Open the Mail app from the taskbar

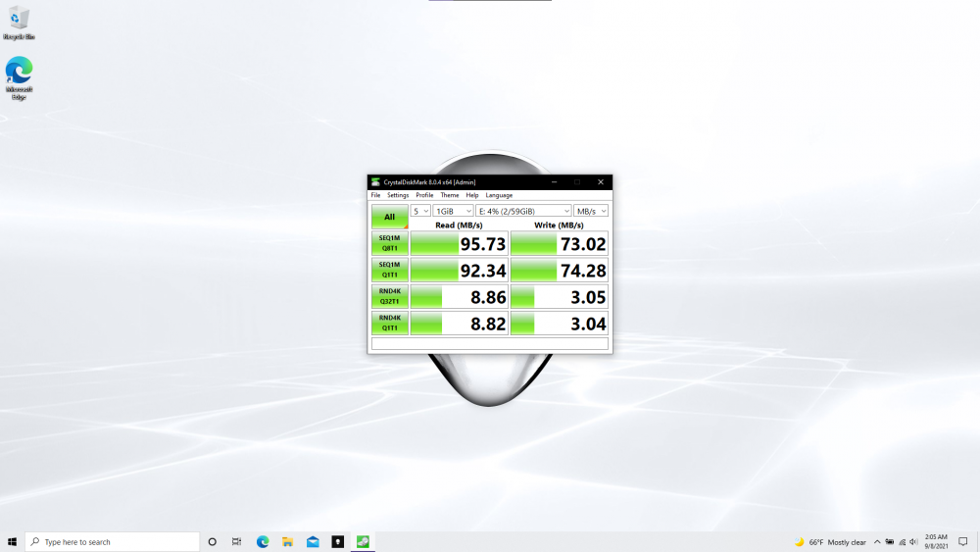click(x=313, y=542)
